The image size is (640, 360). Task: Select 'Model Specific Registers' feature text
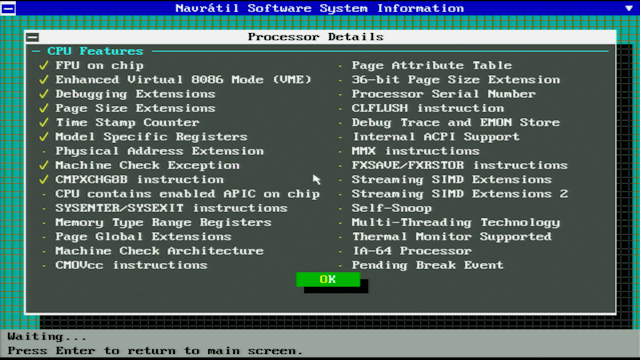point(151,137)
